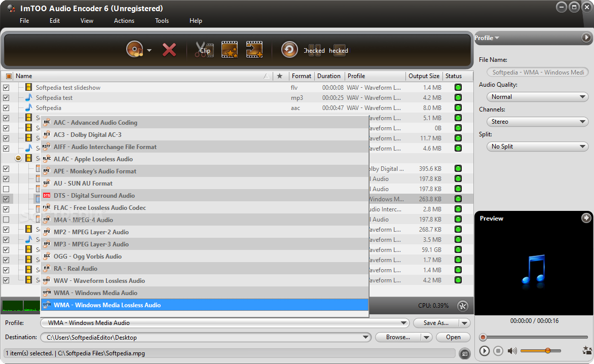
Task: Click the log icon in status bar
Action: (x=464, y=354)
